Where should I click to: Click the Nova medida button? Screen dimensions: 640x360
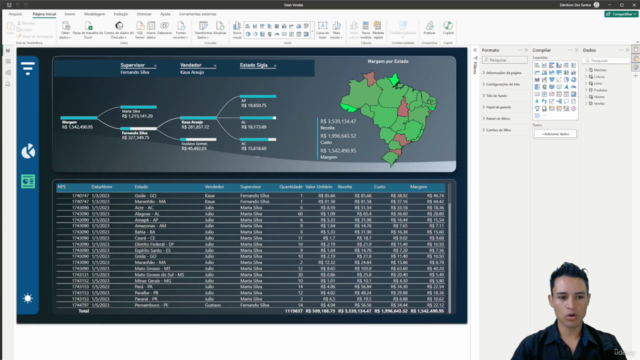pos(366,30)
